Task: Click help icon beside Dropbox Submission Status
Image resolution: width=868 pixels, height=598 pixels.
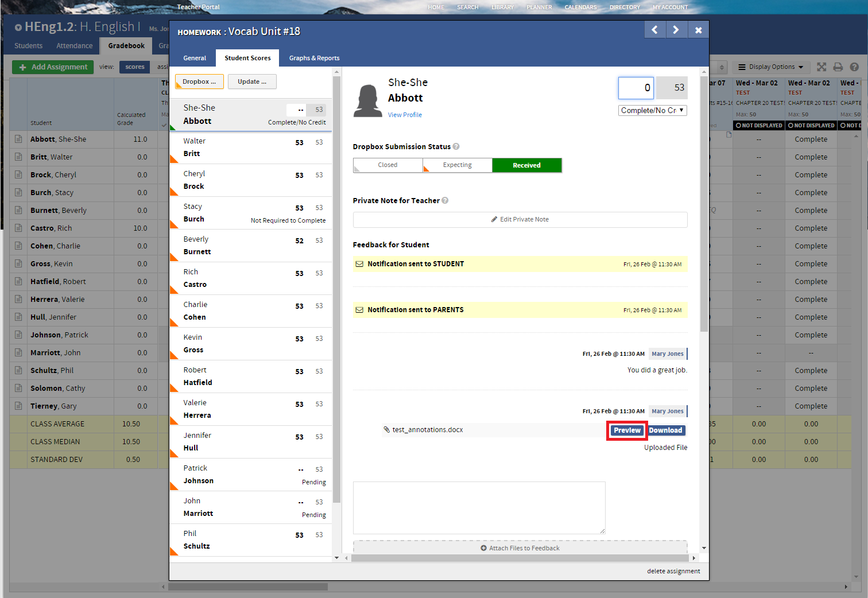Action: tap(456, 146)
